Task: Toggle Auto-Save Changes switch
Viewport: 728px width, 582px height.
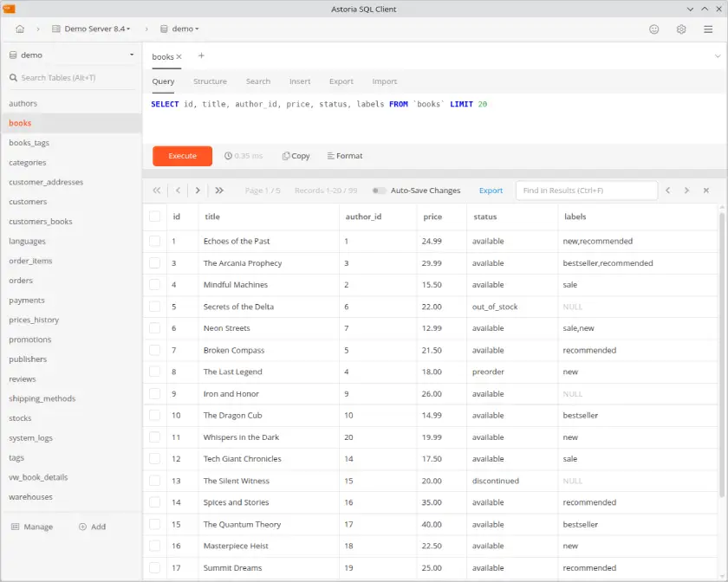Action: click(x=379, y=191)
